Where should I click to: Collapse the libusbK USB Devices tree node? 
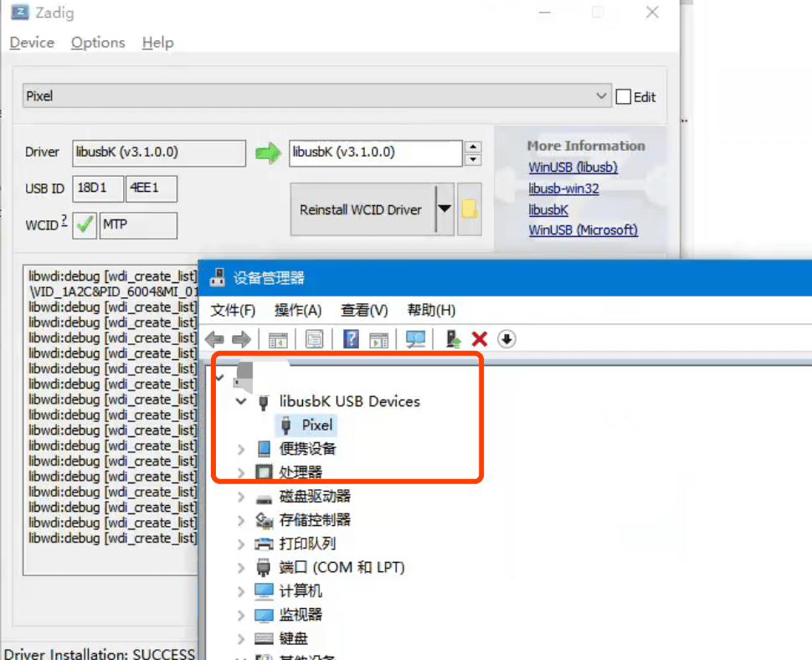click(x=242, y=402)
